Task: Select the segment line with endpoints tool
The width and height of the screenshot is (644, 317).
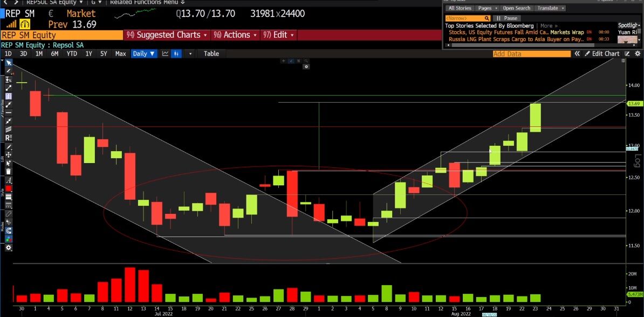Action: click(x=9, y=104)
